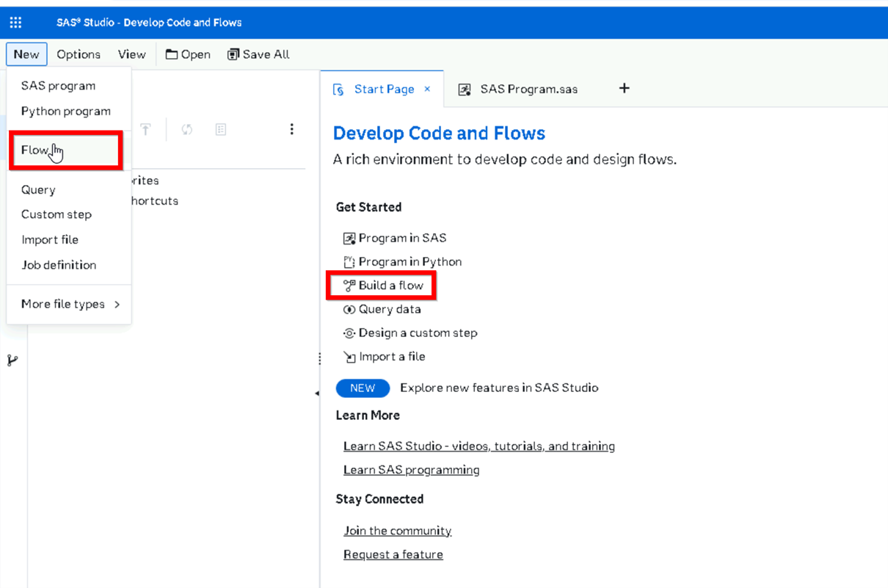
Task: Open the View menu
Action: [x=132, y=54]
